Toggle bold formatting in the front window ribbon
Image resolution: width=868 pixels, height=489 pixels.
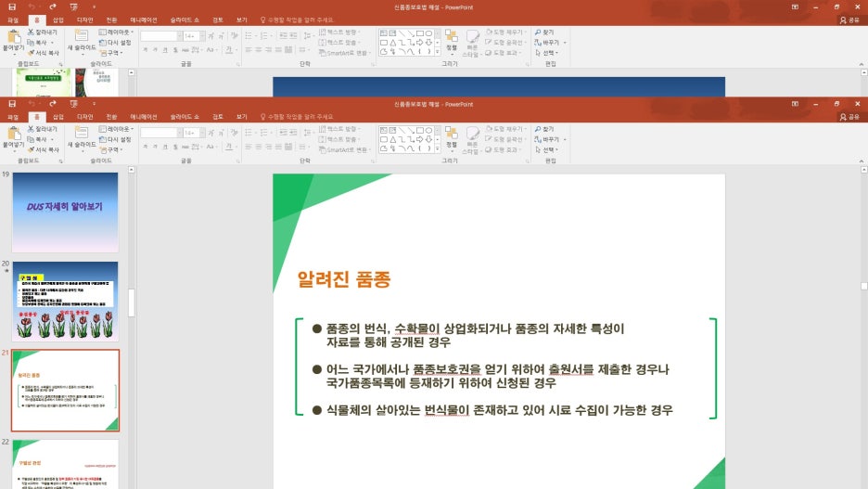point(146,147)
